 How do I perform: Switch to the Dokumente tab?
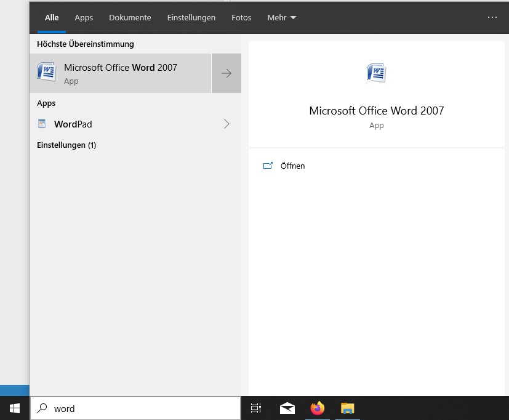coord(130,17)
